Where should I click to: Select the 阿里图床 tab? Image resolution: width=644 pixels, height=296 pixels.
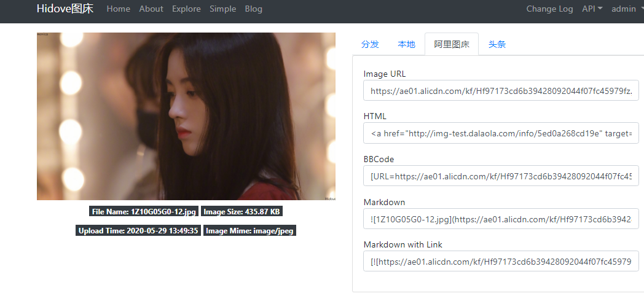pos(452,44)
